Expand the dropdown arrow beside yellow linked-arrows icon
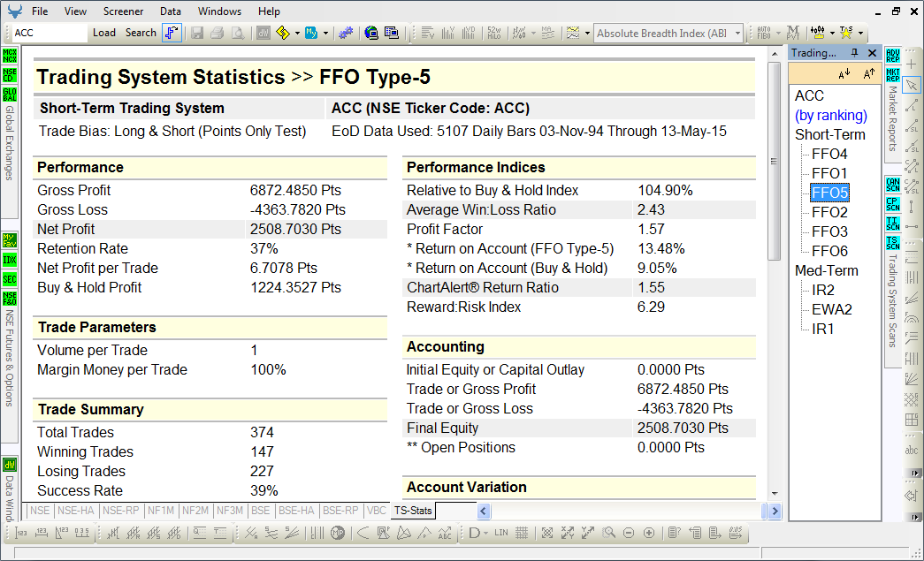The width and height of the screenshot is (924, 561). (297, 33)
